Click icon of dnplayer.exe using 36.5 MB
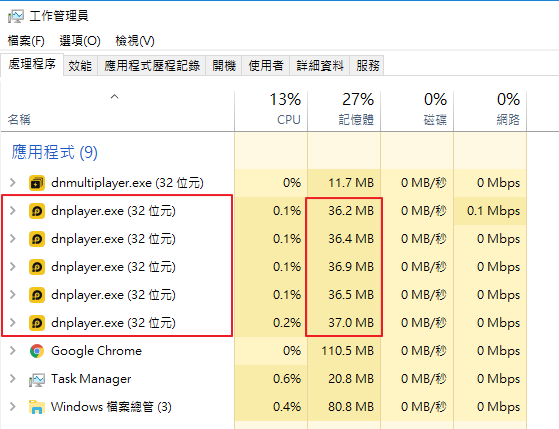Viewport: 559px width, 429px height. point(37,295)
